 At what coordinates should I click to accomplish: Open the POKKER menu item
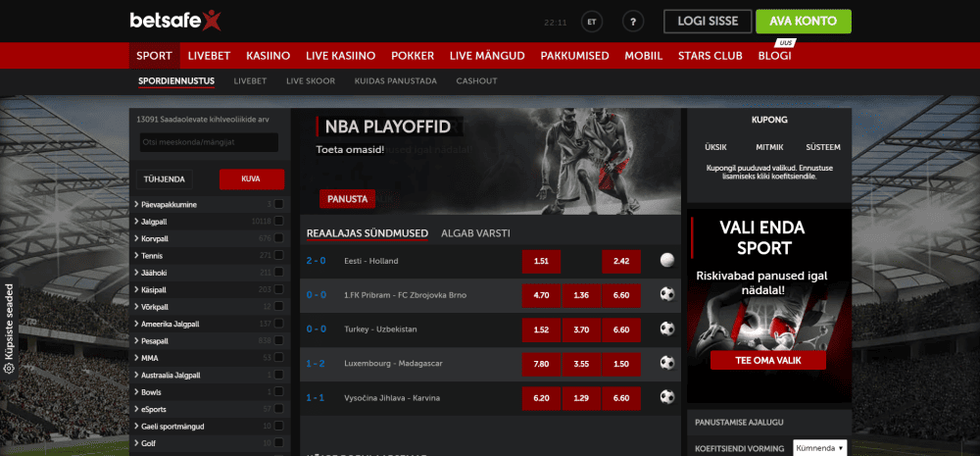pyautogui.click(x=413, y=56)
